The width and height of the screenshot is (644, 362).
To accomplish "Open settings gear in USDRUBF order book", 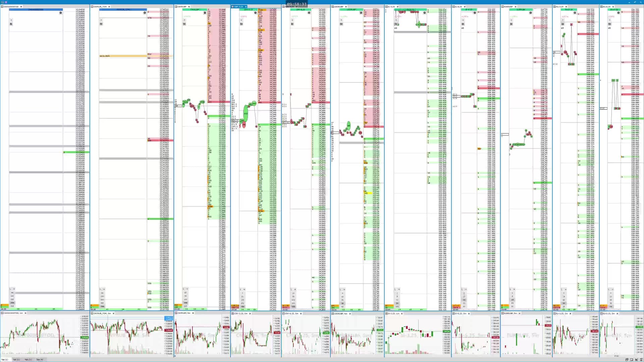I will (361, 13).
